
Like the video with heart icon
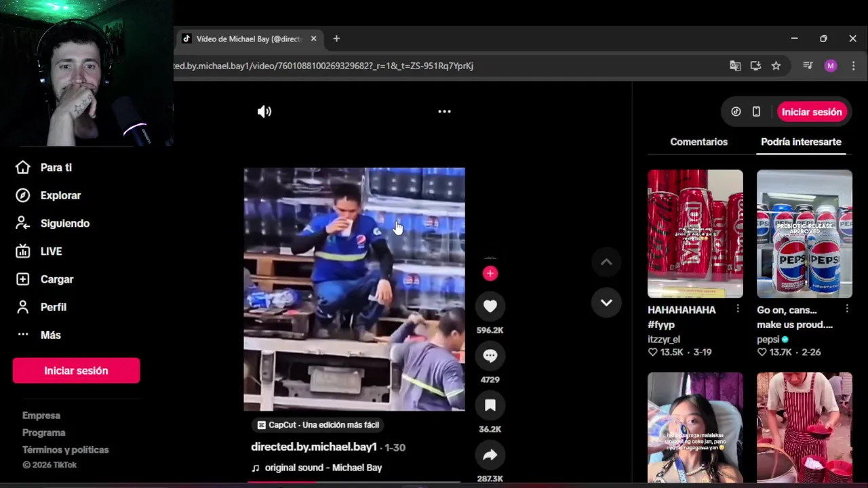[x=490, y=306]
